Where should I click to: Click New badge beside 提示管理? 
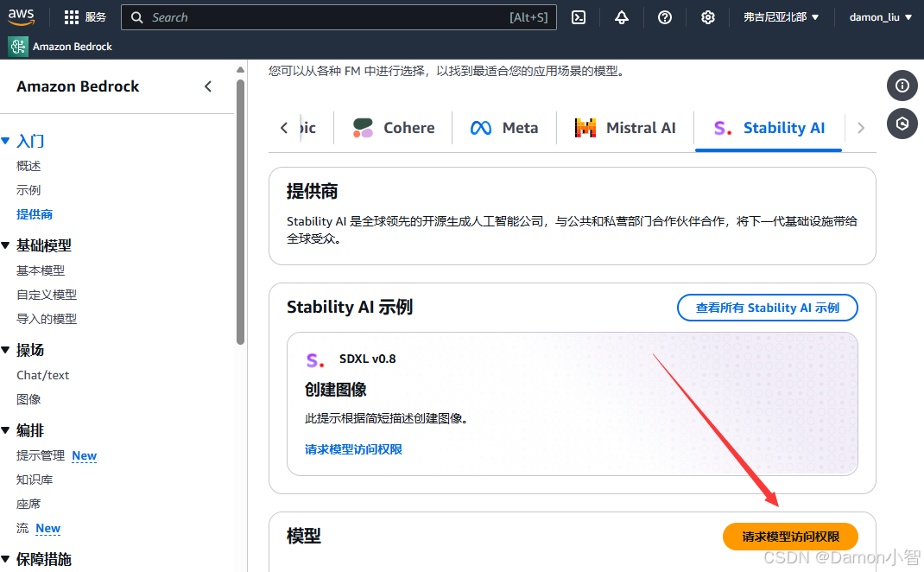pos(85,456)
